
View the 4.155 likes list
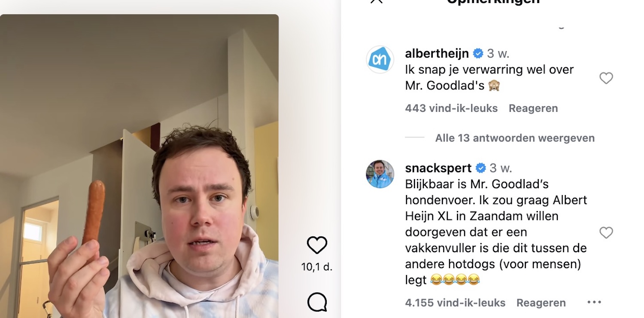point(455,303)
